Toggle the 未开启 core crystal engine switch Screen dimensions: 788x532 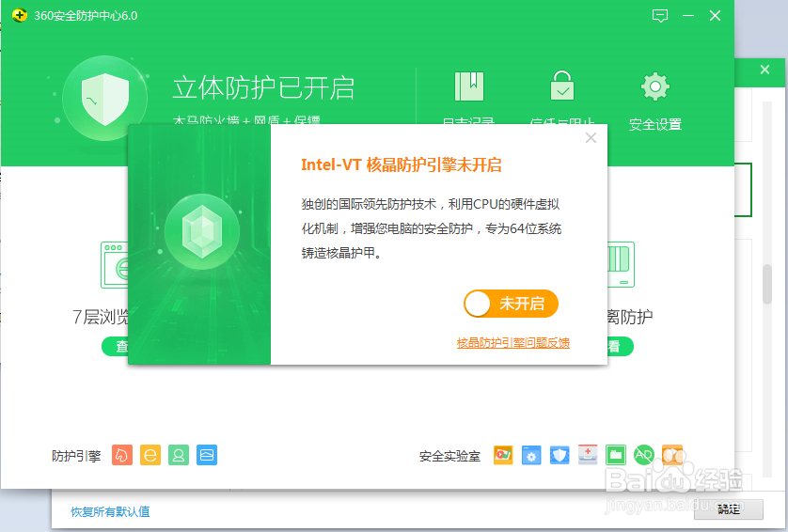[x=511, y=304]
